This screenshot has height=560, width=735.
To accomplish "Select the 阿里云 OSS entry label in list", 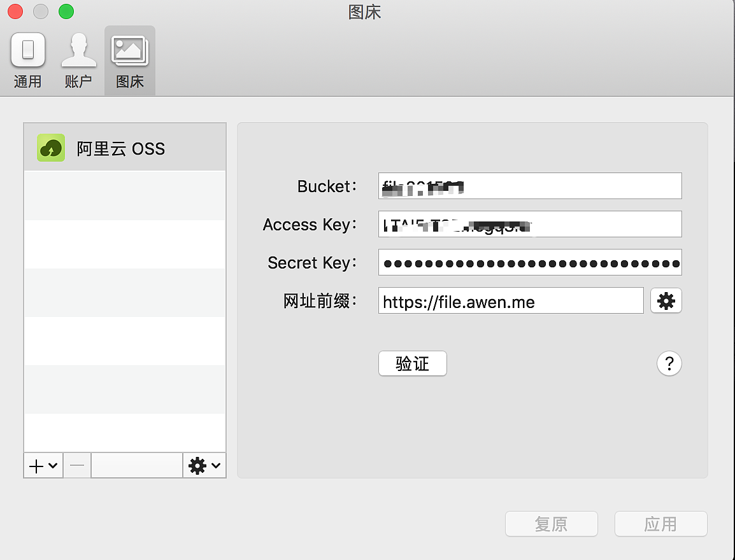I will pyautogui.click(x=121, y=149).
